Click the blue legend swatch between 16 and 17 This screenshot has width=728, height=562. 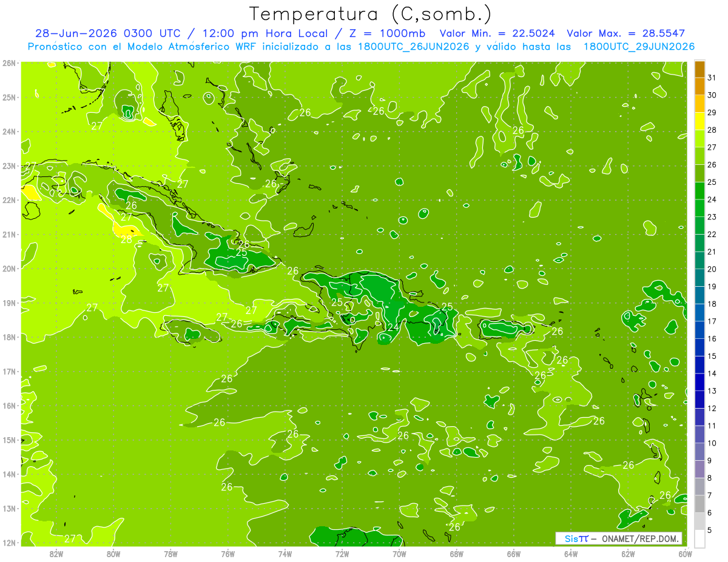tap(699, 330)
